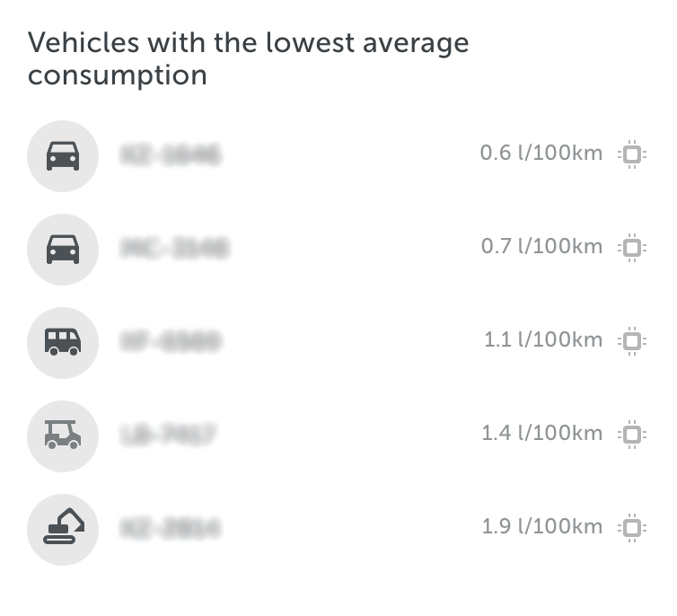Viewport: 677px width, 616px height.
Task: Click the chip sensor icon next to 1.4 l/100km
Action: (x=632, y=435)
